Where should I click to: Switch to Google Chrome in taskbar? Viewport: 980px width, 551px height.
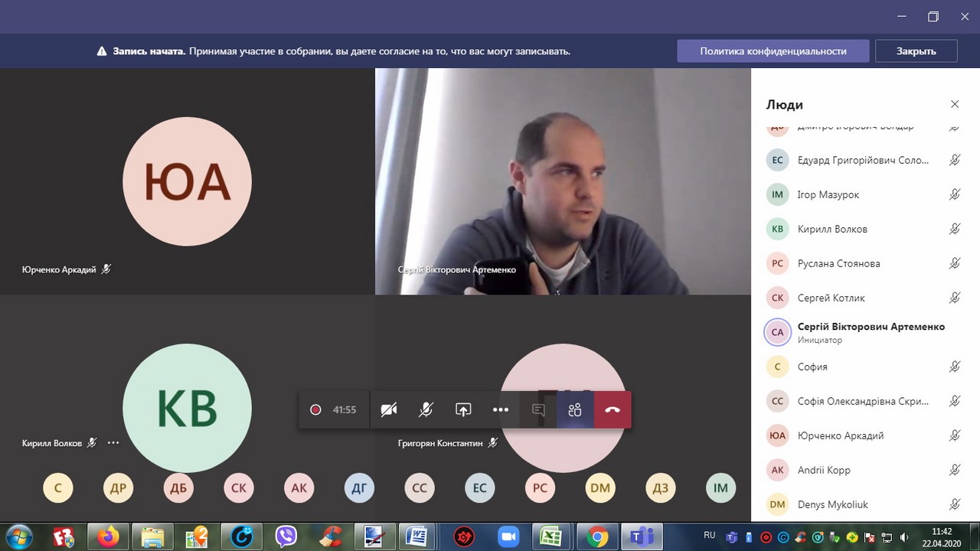click(597, 537)
